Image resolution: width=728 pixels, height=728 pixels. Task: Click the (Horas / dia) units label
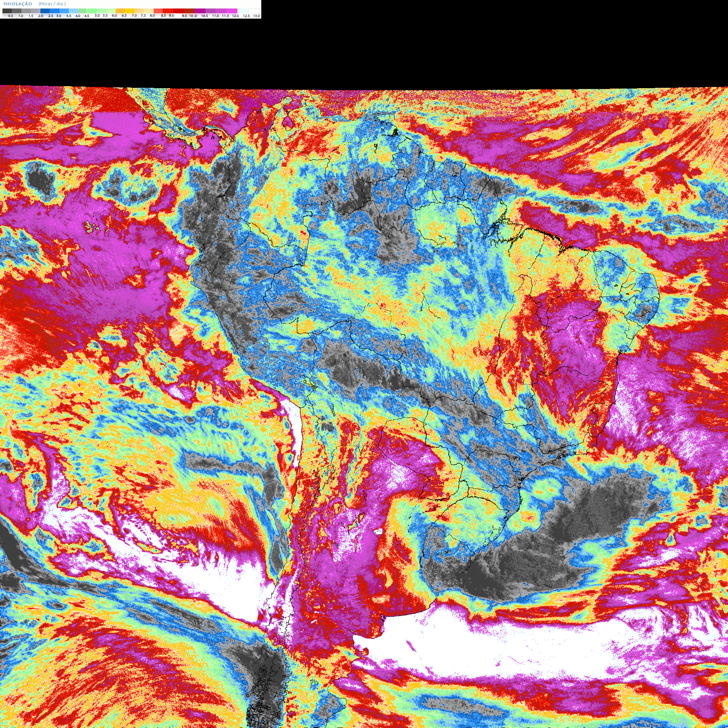click(52, 4)
